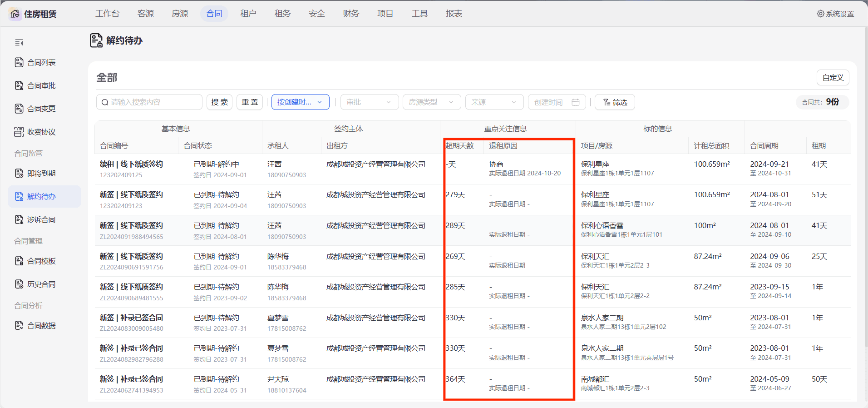Click the 收费协议 sidebar icon

(19, 132)
